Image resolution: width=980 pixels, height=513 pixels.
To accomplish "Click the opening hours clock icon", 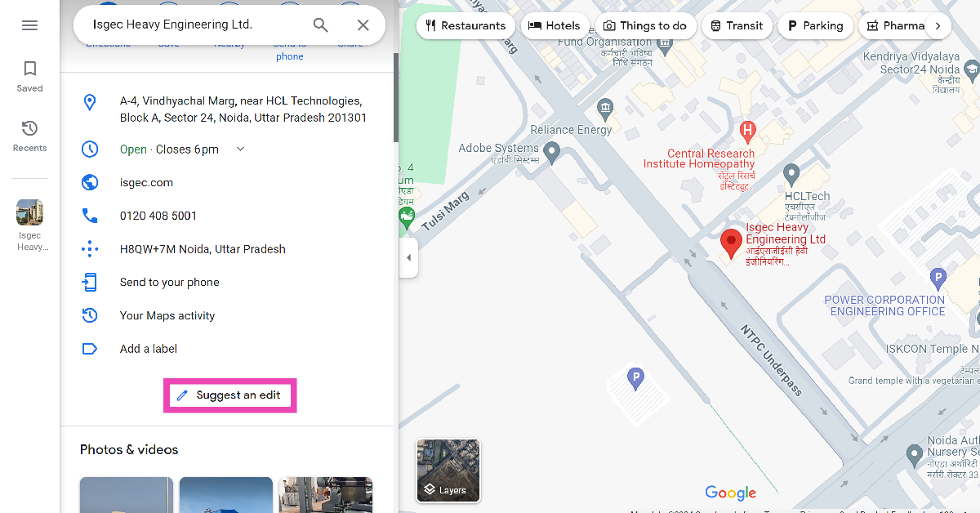I will point(90,149).
